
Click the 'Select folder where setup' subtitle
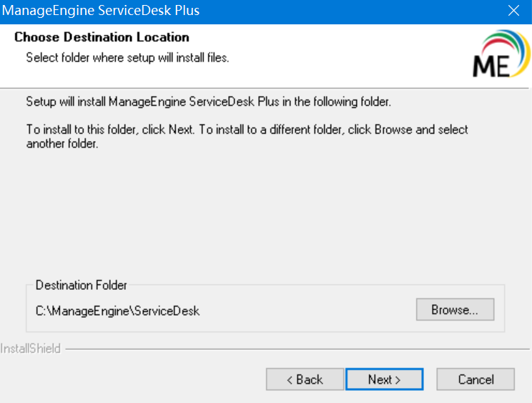click(x=127, y=57)
